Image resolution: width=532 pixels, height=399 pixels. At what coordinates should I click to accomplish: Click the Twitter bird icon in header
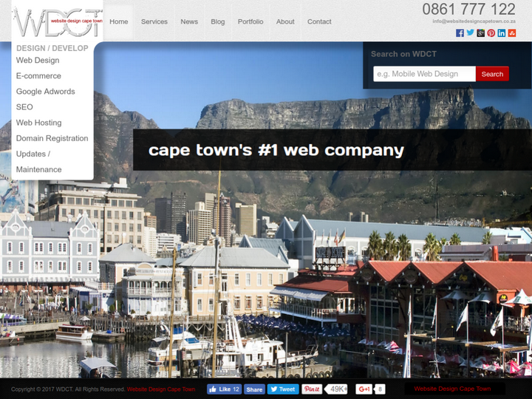470,33
